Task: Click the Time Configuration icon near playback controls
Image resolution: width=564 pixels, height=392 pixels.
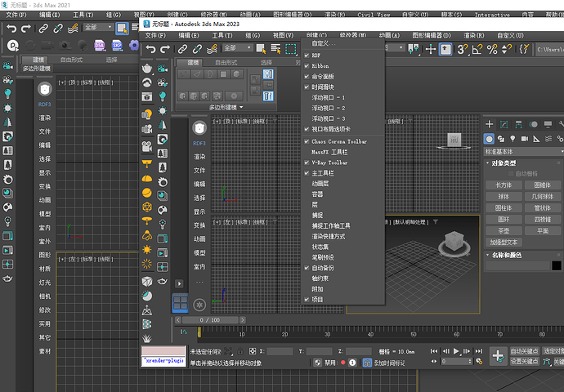Action: [479, 362]
